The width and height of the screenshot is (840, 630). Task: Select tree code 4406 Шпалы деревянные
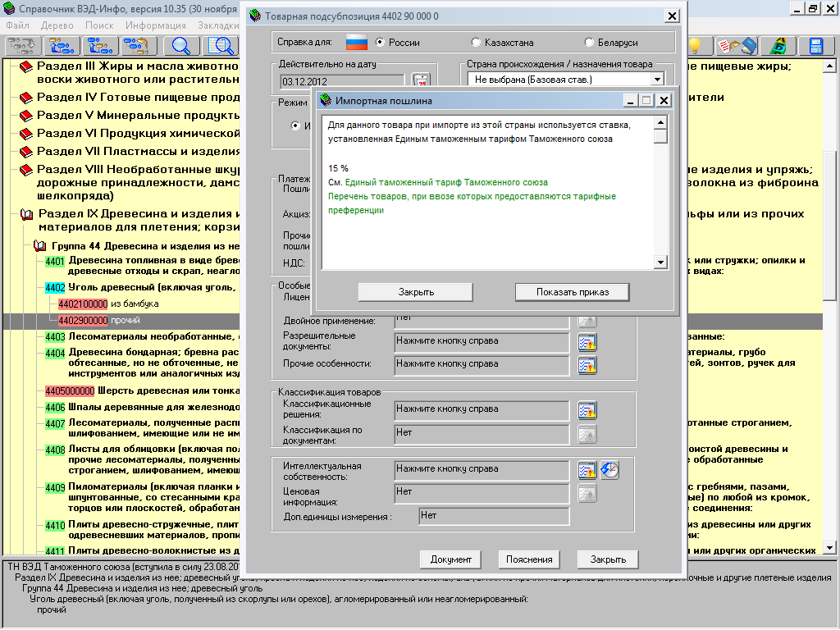pos(55,408)
